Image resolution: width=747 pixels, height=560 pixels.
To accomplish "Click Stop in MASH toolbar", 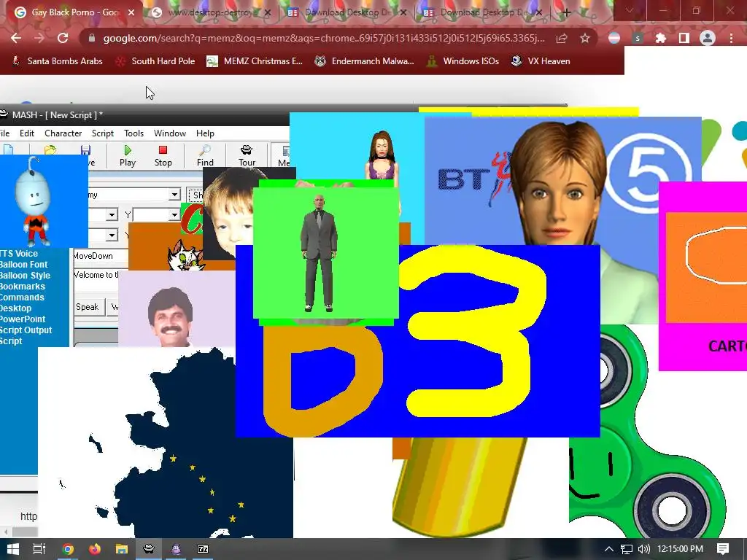I will coord(163,156).
